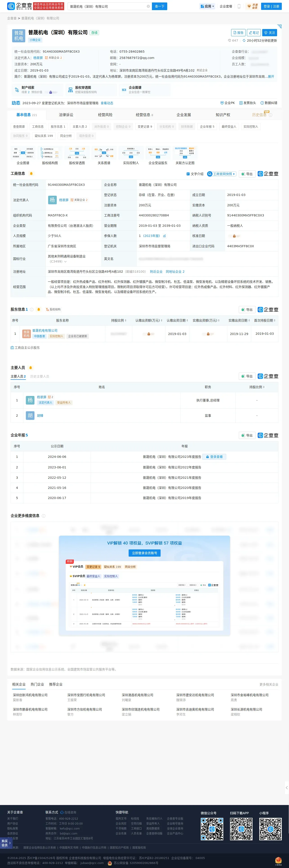The image size is (289, 868).
Task: Clear the search box with the X icon
Action: click(x=148, y=6)
